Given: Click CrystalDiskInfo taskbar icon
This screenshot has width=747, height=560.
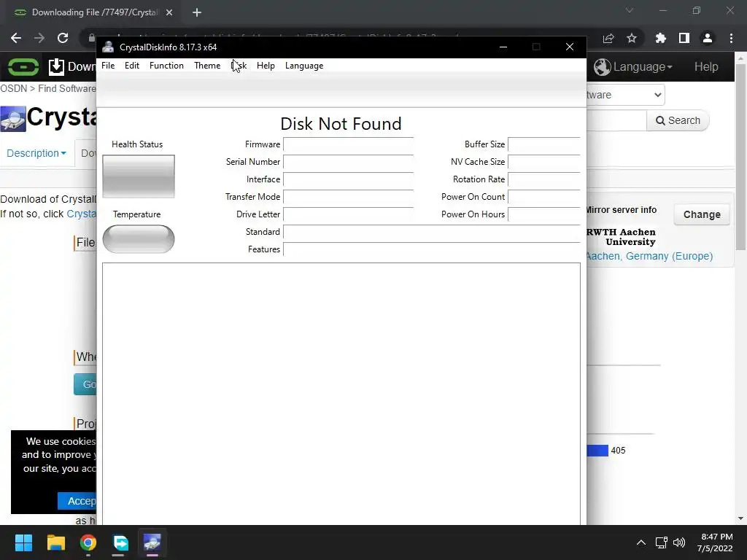Looking at the screenshot, I should pyautogui.click(x=152, y=542).
